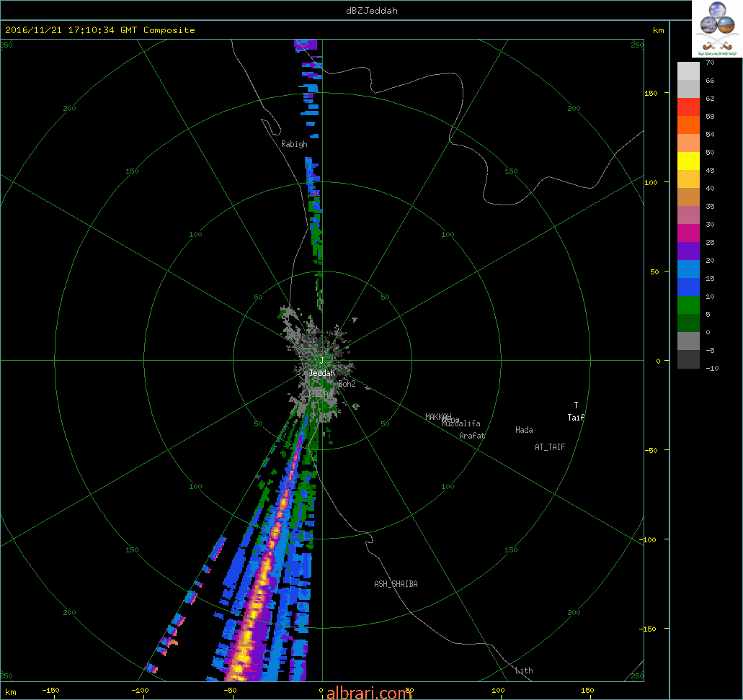Image resolution: width=743 pixels, height=700 pixels.
Task: Click the meteorology agency logo
Action: coord(717,29)
